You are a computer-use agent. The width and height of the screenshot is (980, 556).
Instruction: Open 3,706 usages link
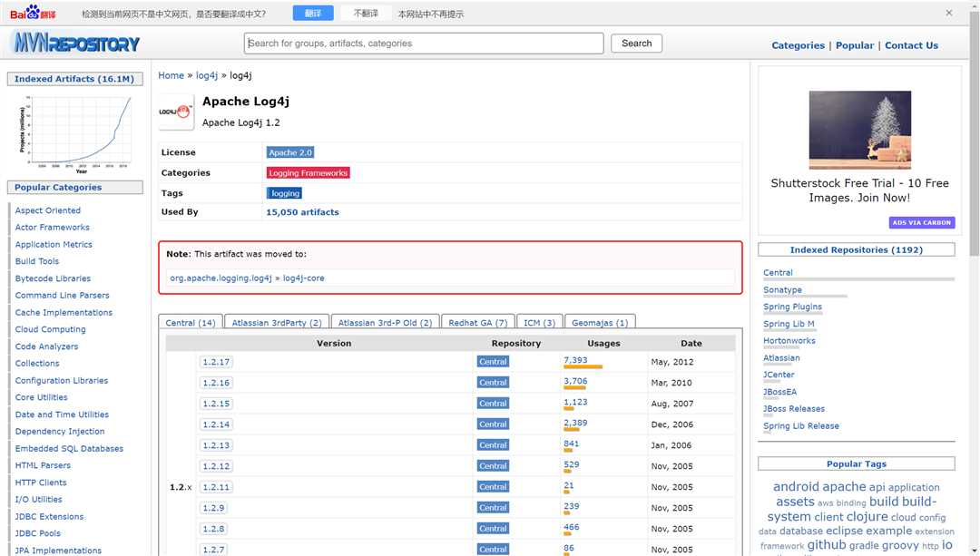(575, 381)
